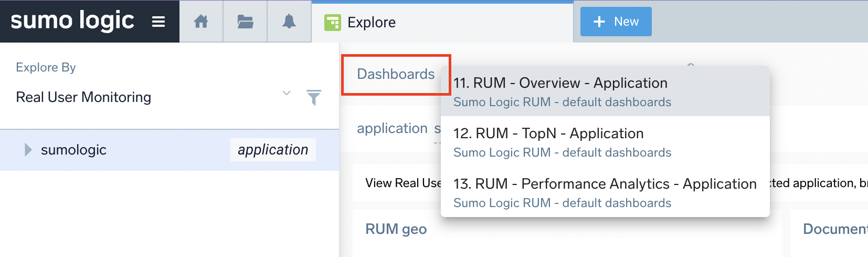Open the Dashboards dropdown

pyautogui.click(x=396, y=74)
